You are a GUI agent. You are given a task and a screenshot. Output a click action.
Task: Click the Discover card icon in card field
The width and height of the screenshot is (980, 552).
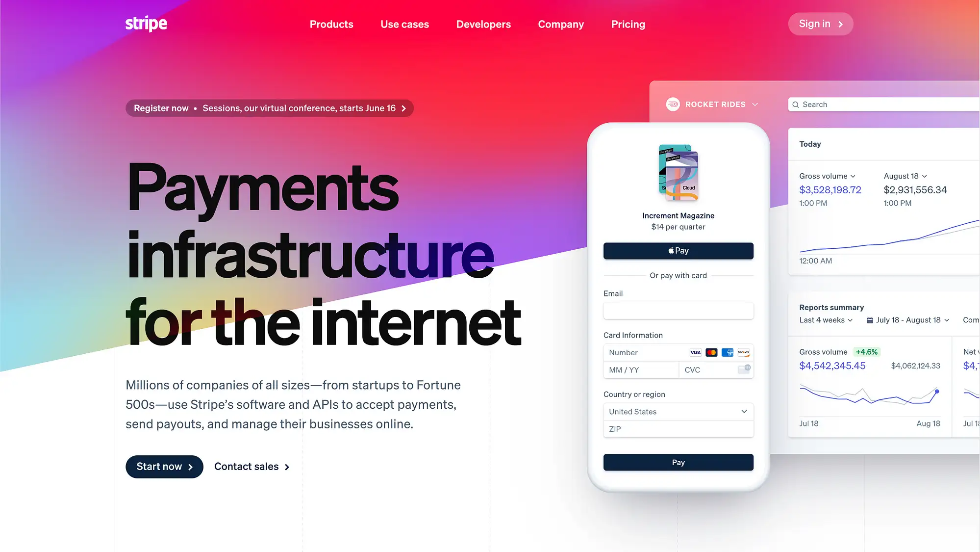(x=742, y=352)
